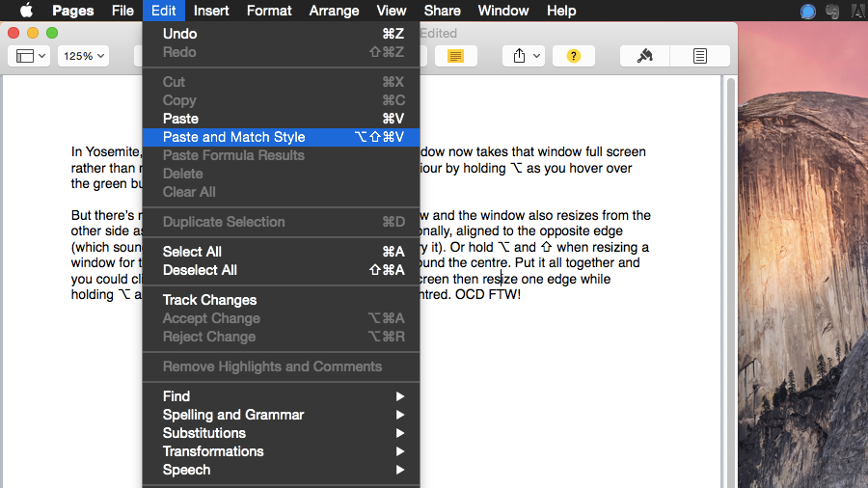
Task: Close the open Edit menu
Action: click(x=163, y=11)
